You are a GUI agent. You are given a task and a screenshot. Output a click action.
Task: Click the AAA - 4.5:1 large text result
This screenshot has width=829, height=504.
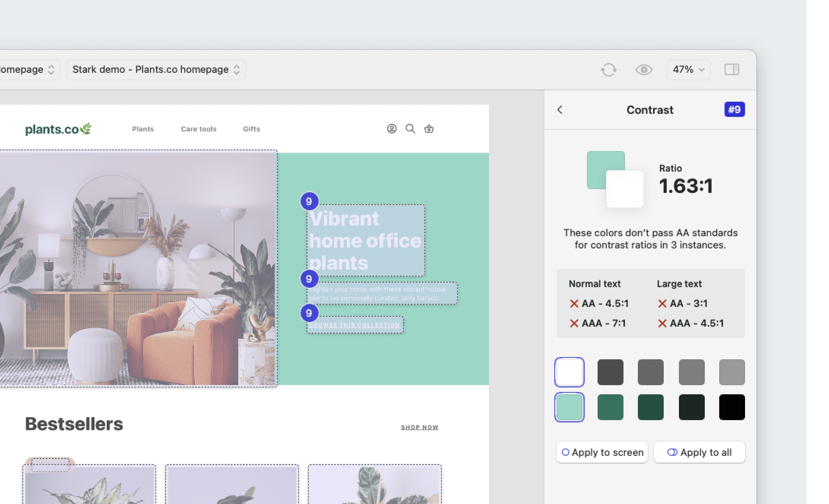pos(691,323)
